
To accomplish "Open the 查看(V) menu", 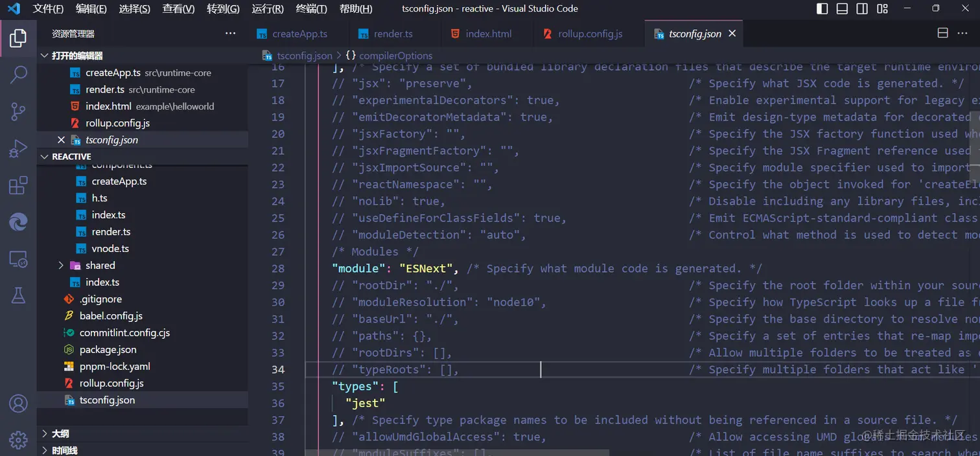I will [179, 8].
